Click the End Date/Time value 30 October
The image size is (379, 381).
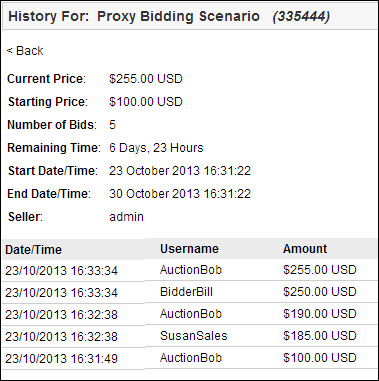(x=180, y=194)
